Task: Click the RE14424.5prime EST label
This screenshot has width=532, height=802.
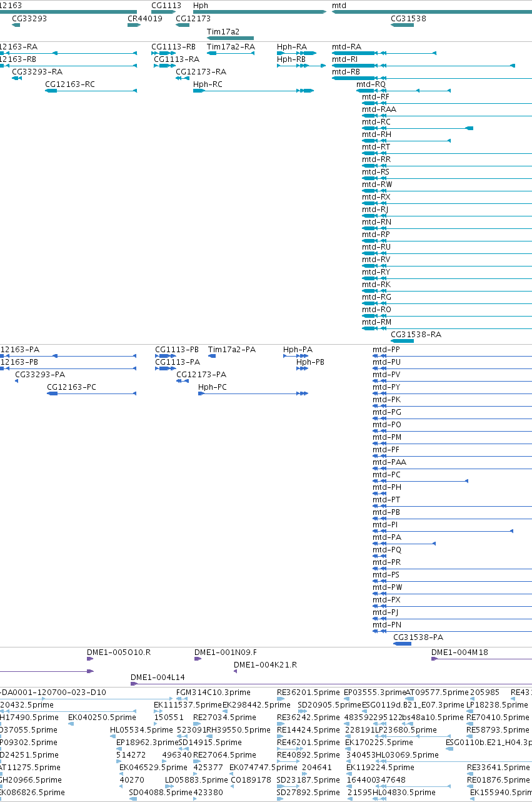Action: click(307, 730)
